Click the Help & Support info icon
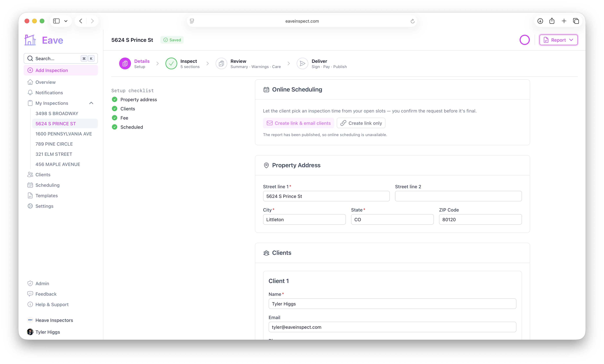 (x=30, y=304)
